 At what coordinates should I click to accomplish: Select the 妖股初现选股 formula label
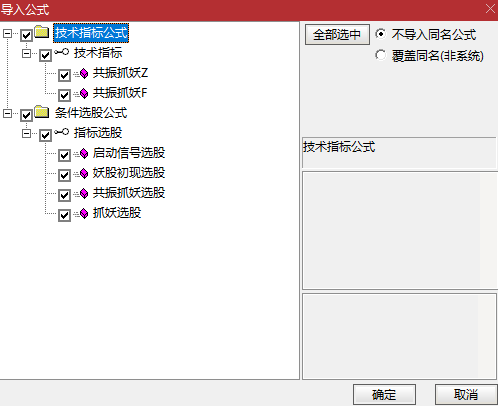tap(129, 173)
